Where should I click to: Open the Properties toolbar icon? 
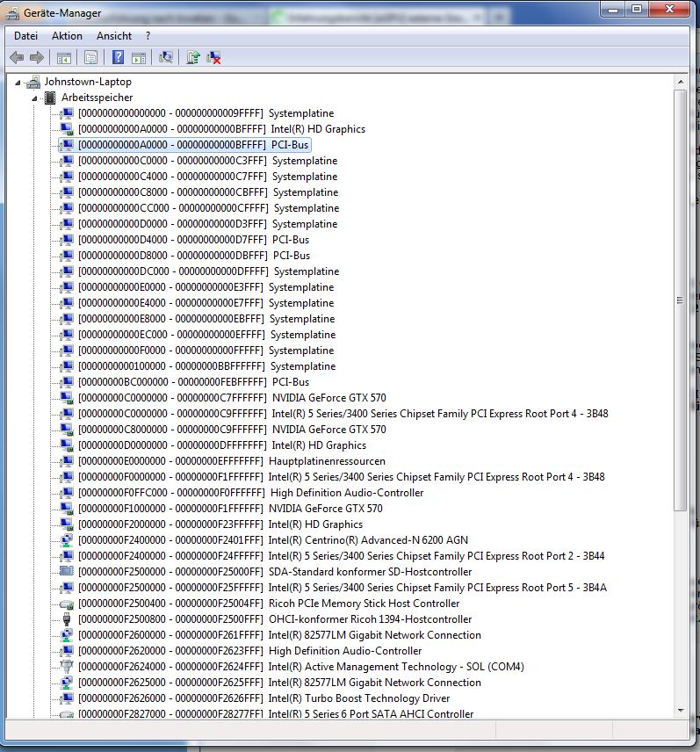coord(90,58)
